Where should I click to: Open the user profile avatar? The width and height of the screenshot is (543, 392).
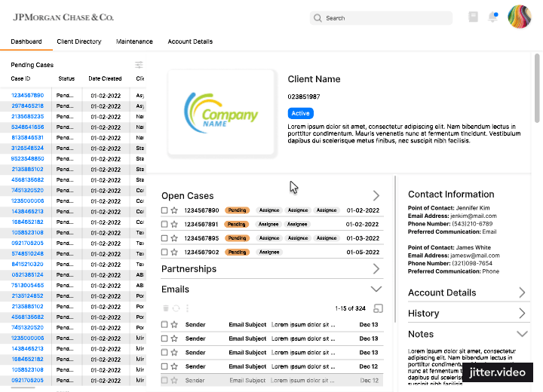[520, 17]
